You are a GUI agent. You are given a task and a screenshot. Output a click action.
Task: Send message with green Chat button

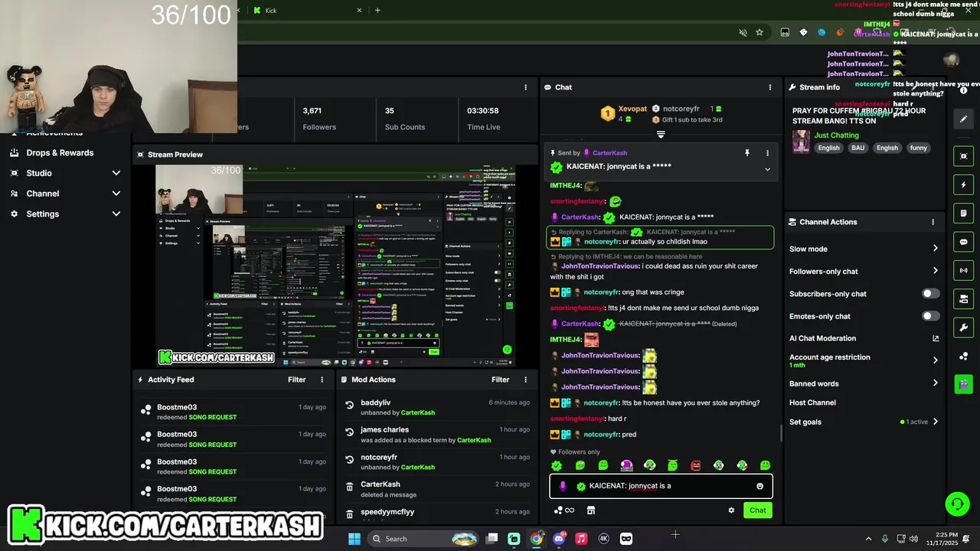tap(757, 510)
